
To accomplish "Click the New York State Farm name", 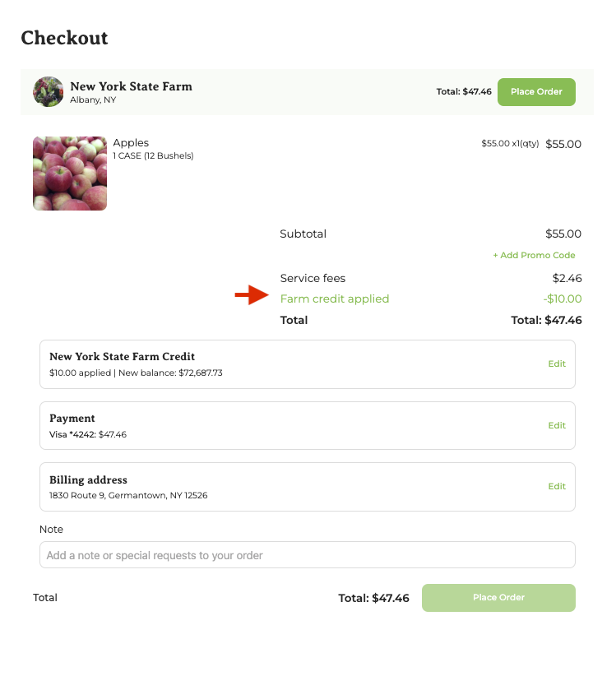I will click(x=131, y=86).
